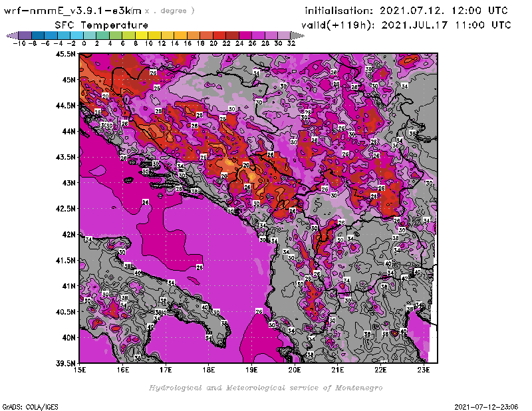Click the '40.5N' latitude label

(x=65, y=312)
